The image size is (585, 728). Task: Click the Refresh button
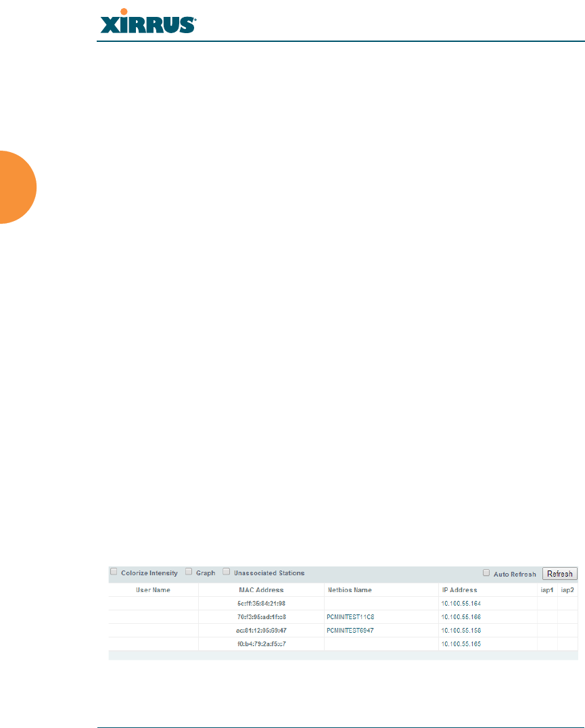(560, 574)
